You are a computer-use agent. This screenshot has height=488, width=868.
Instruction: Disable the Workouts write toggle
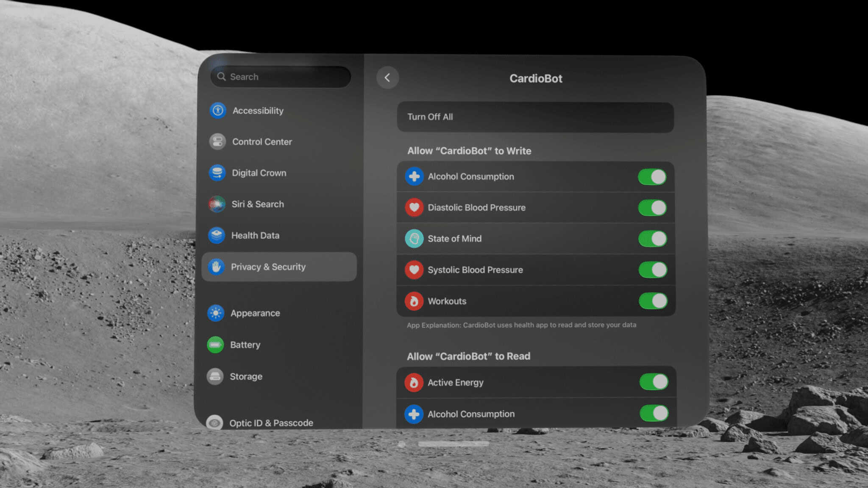(x=653, y=301)
